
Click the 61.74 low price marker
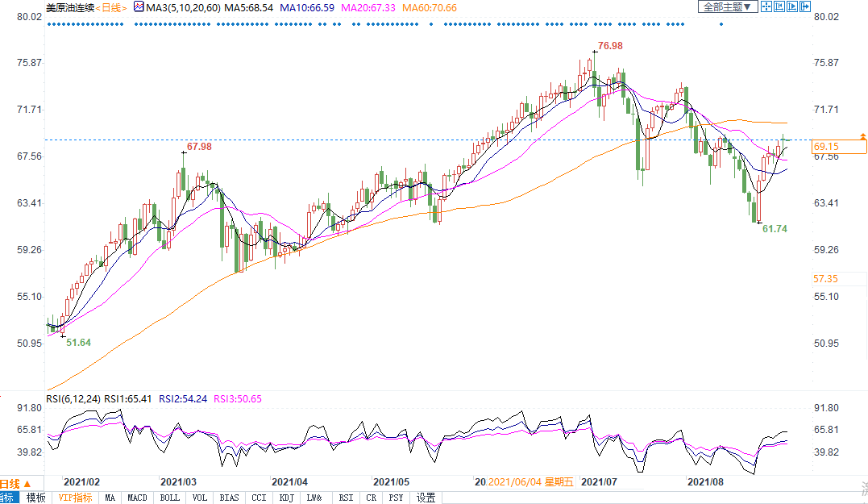[775, 229]
